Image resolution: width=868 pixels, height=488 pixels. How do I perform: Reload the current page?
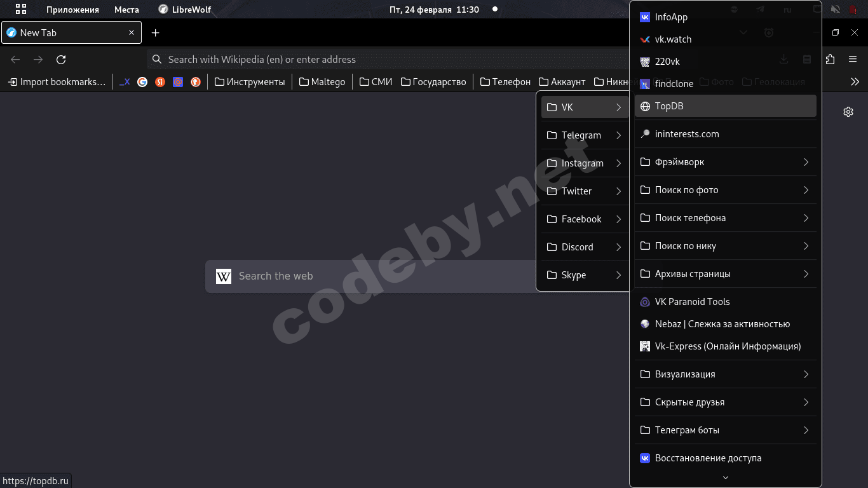point(61,60)
